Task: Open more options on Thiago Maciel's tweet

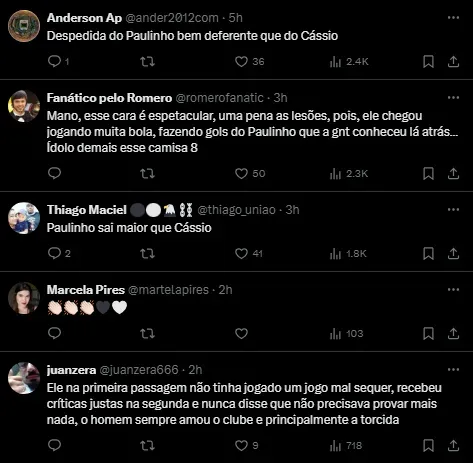Action: coord(453,210)
